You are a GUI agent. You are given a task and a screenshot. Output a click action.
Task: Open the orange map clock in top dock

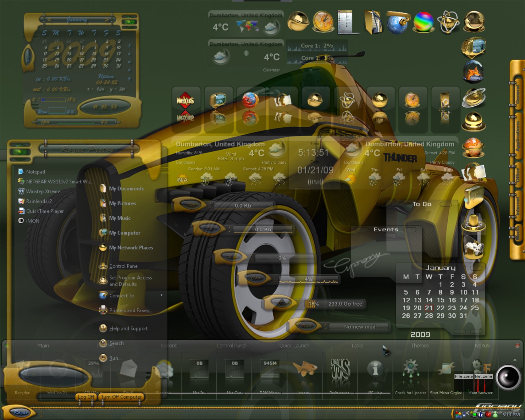tap(323, 21)
